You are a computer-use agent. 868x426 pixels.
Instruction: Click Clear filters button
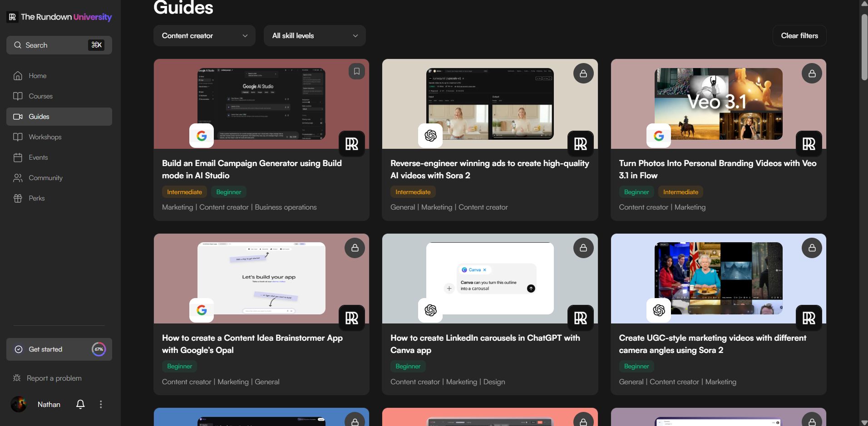point(799,35)
